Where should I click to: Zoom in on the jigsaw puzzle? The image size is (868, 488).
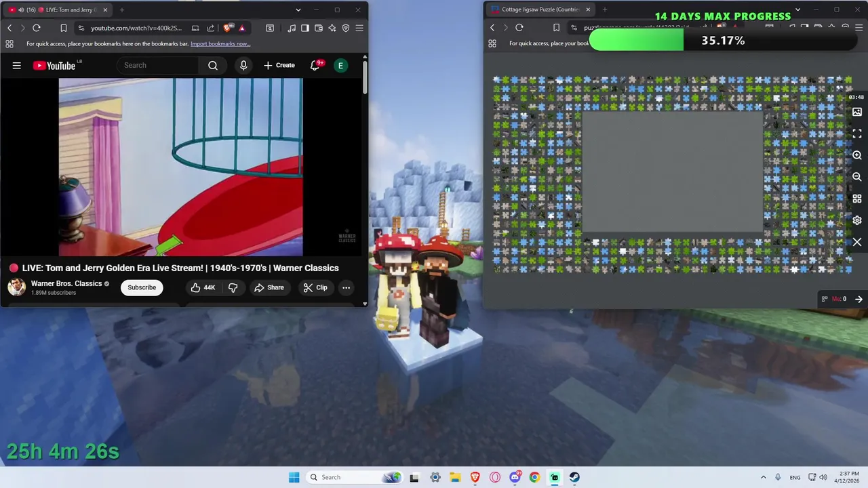coord(857,155)
